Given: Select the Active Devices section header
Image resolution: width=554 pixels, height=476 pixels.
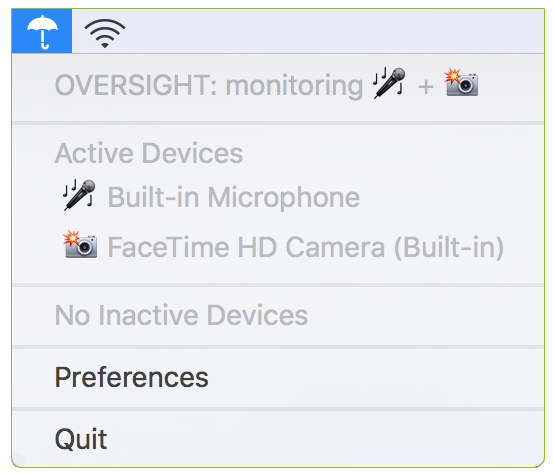Looking at the screenshot, I should pyautogui.click(x=149, y=153).
